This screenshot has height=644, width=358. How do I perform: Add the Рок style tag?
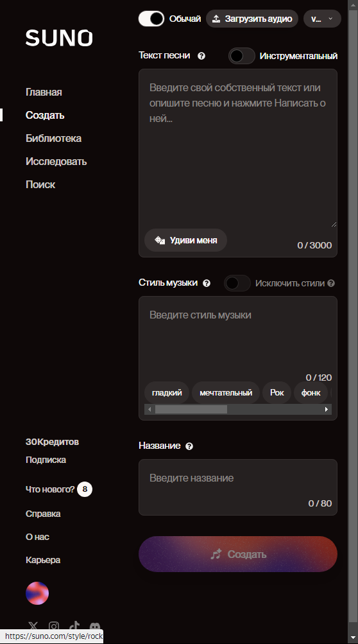click(x=277, y=393)
